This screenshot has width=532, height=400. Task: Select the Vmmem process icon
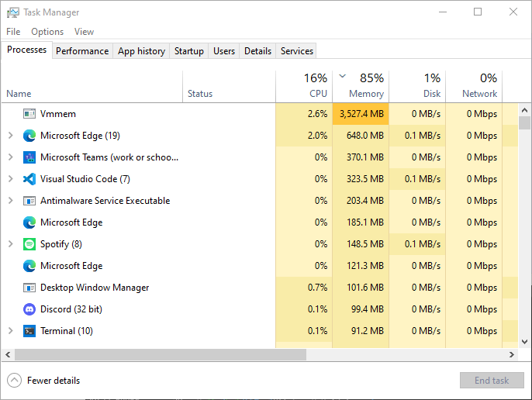(x=29, y=114)
